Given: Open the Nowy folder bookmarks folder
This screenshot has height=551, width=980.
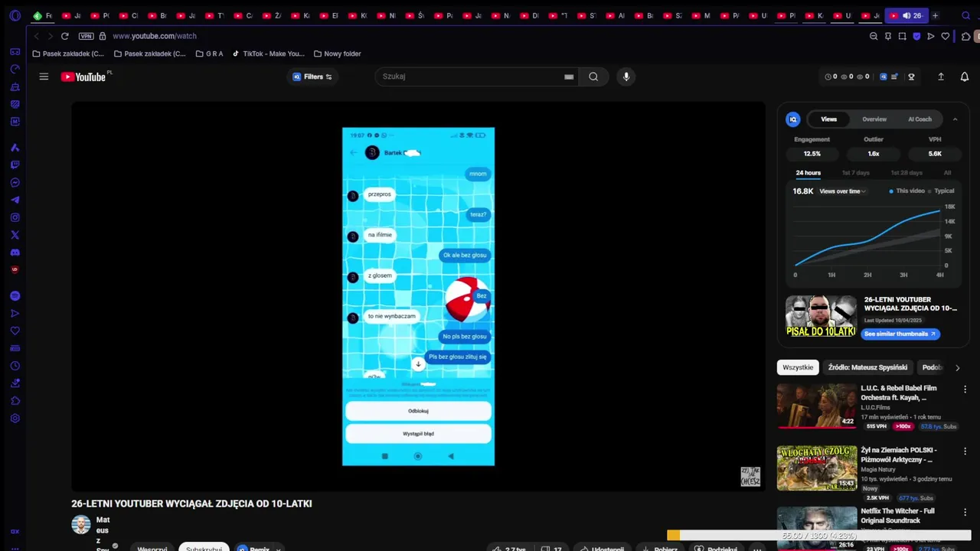Looking at the screenshot, I should point(337,54).
